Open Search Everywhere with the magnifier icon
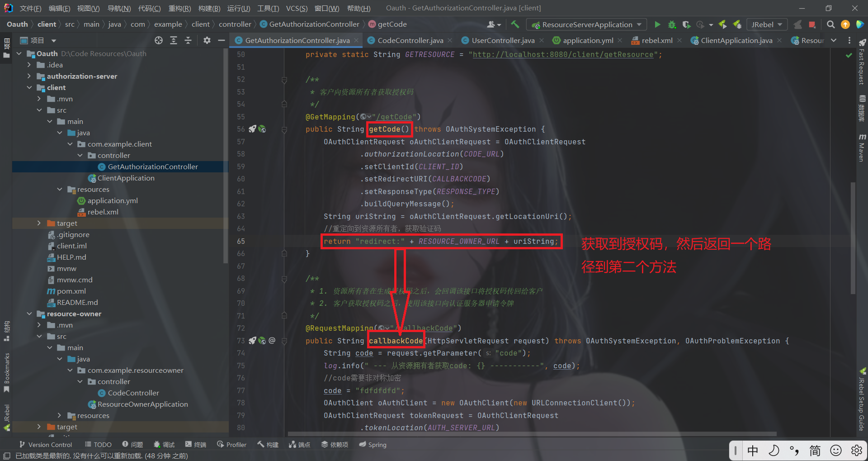This screenshot has height=461, width=868. [x=830, y=24]
